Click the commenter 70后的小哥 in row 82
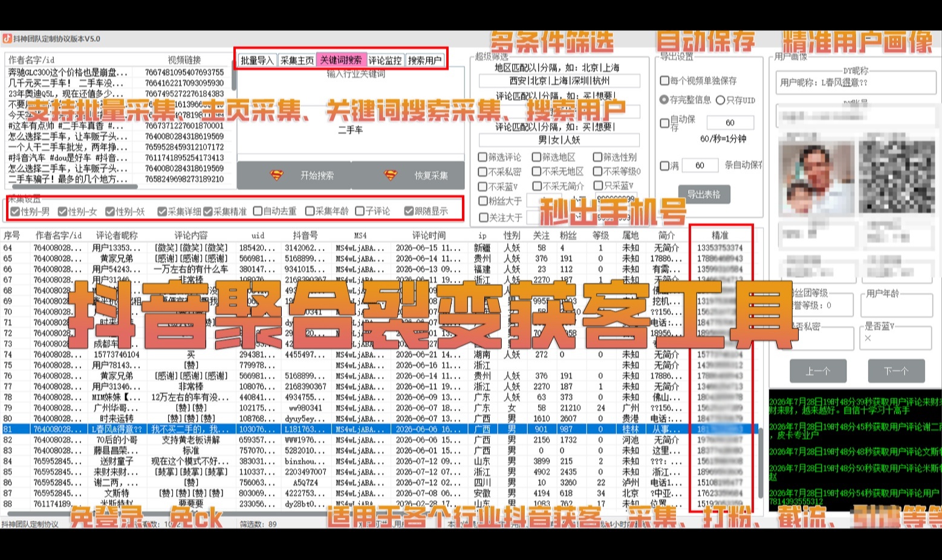 tap(116, 440)
